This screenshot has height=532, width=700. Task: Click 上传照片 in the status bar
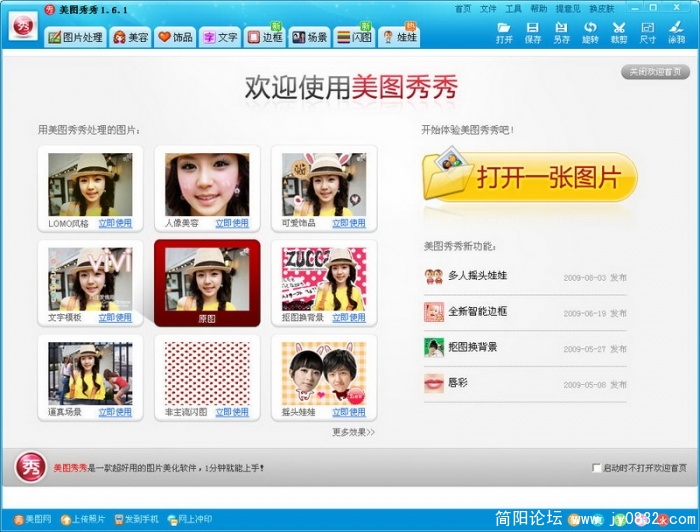click(x=83, y=519)
